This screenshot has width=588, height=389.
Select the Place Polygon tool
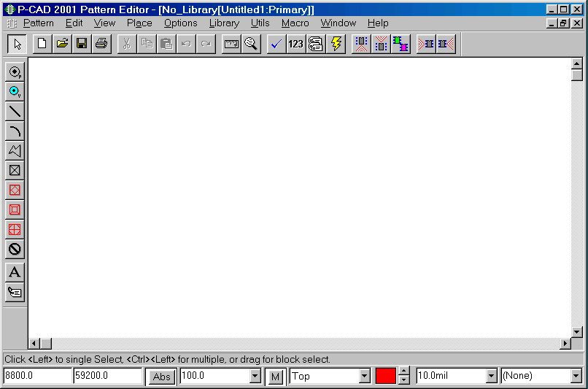pyautogui.click(x=15, y=150)
